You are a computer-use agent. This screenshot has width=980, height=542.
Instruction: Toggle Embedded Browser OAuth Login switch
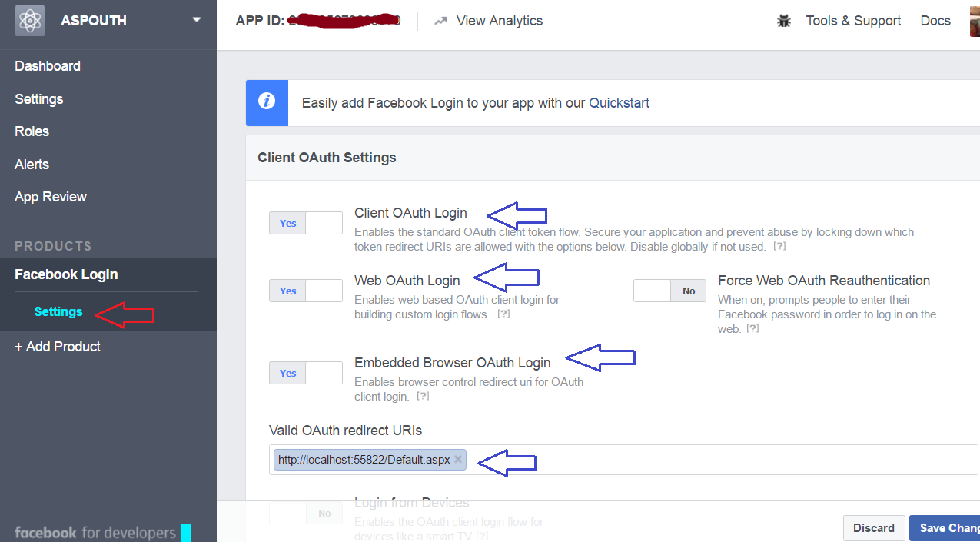(x=305, y=373)
